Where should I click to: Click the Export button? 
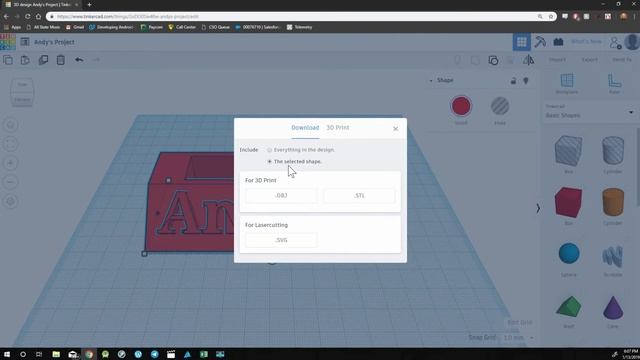click(589, 60)
